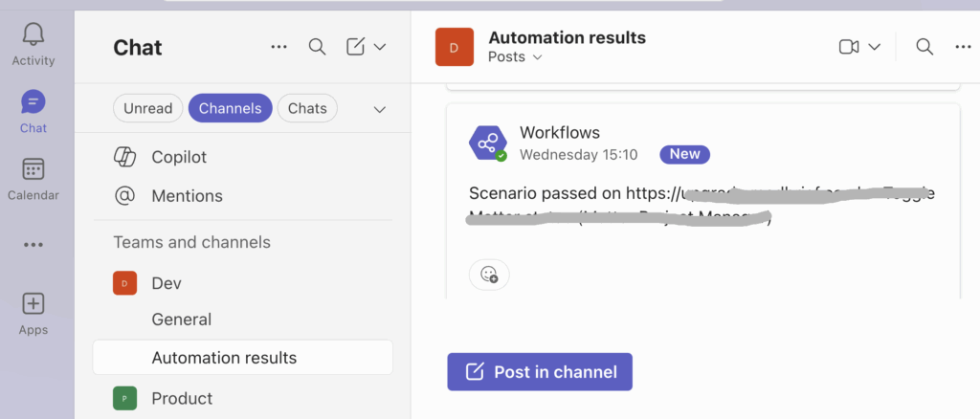Expand the filter chevron beside Chats
Viewport: 980px width, 419px height.
pos(380,109)
